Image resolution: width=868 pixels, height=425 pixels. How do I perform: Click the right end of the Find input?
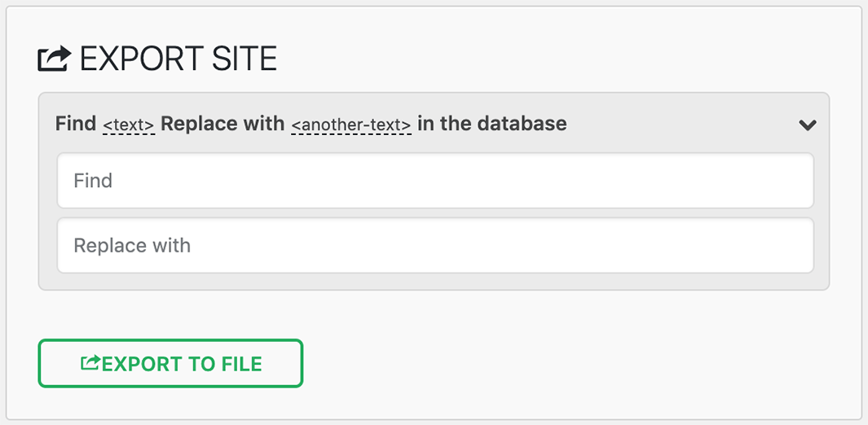pyautogui.click(x=782, y=181)
